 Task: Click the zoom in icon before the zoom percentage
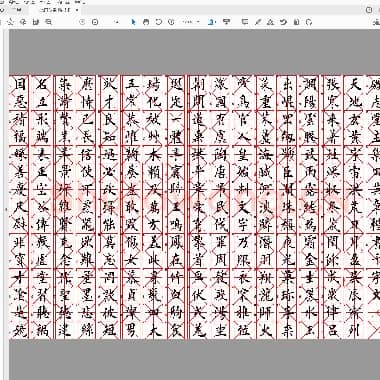coord(171,22)
